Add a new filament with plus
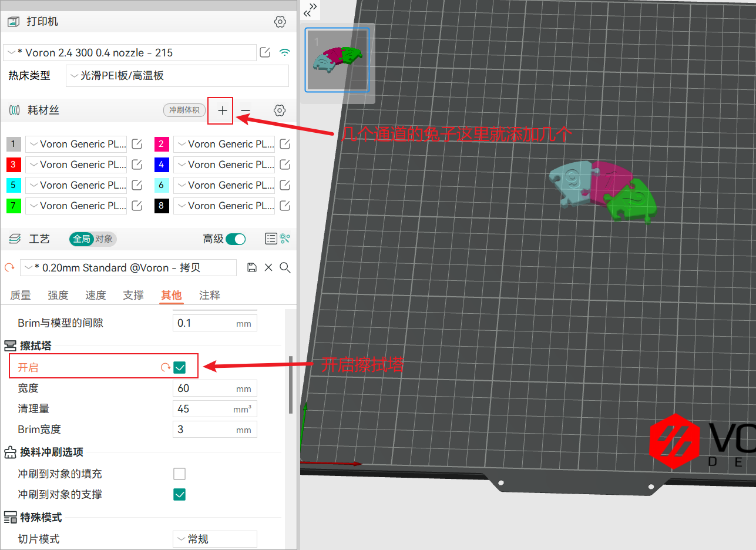Screen dimensions: 756x550 tap(222, 110)
